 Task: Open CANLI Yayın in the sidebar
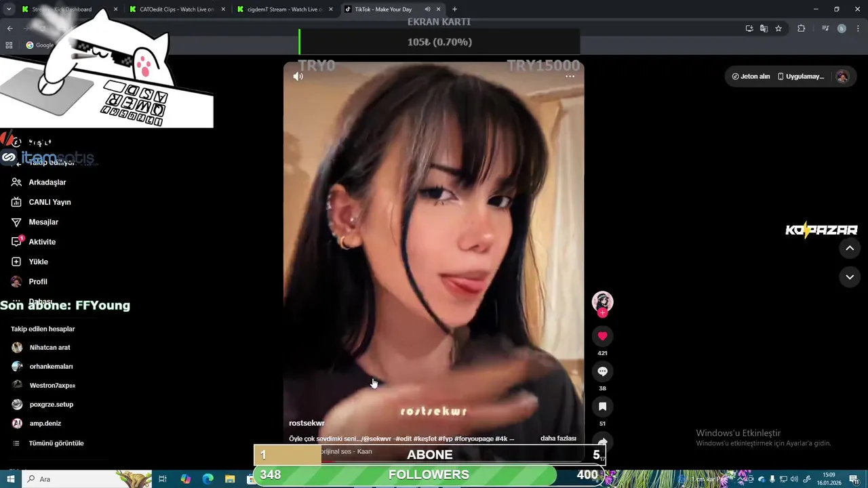coord(41,202)
